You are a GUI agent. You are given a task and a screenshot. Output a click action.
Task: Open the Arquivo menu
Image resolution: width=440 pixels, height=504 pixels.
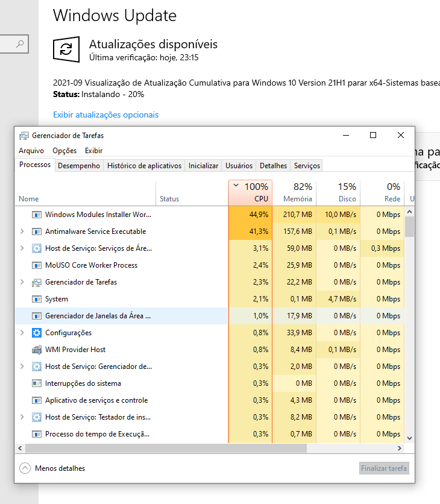click(x=31, y=151)
